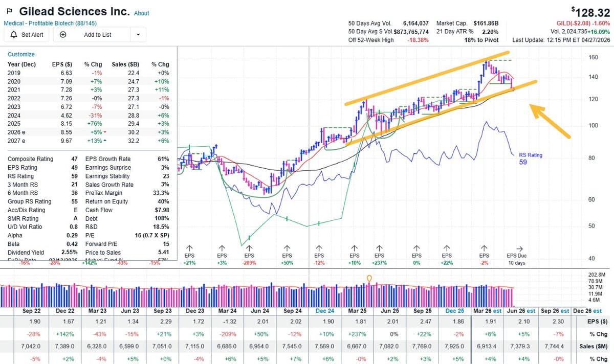The image size is (614, 364).
Task: Click the flag icon beside Gilead Sciences Inc.
Action: [9, 11]
